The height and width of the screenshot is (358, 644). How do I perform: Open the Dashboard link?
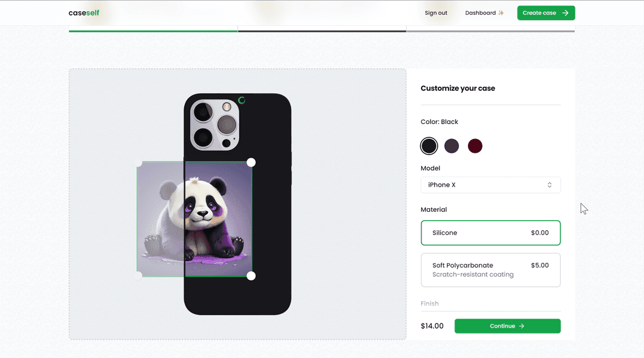click(481, 13)
